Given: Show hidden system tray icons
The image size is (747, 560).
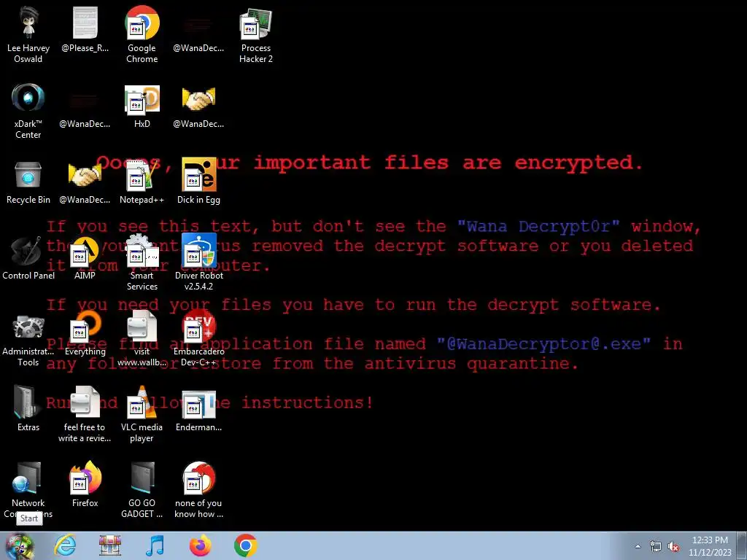Looking at the screenshot, I should tap(638, 546).
